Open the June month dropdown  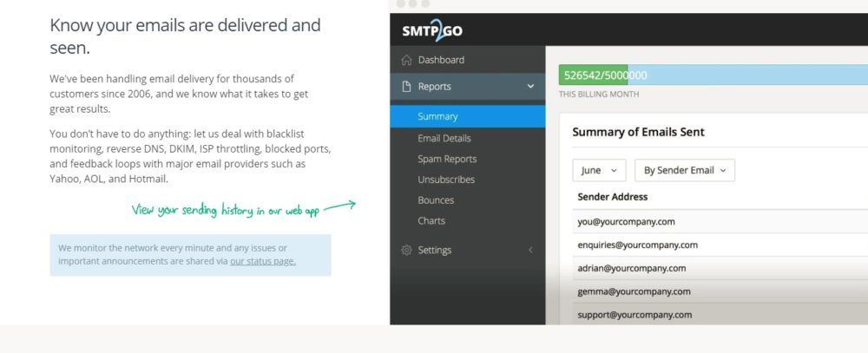(599, 170)
